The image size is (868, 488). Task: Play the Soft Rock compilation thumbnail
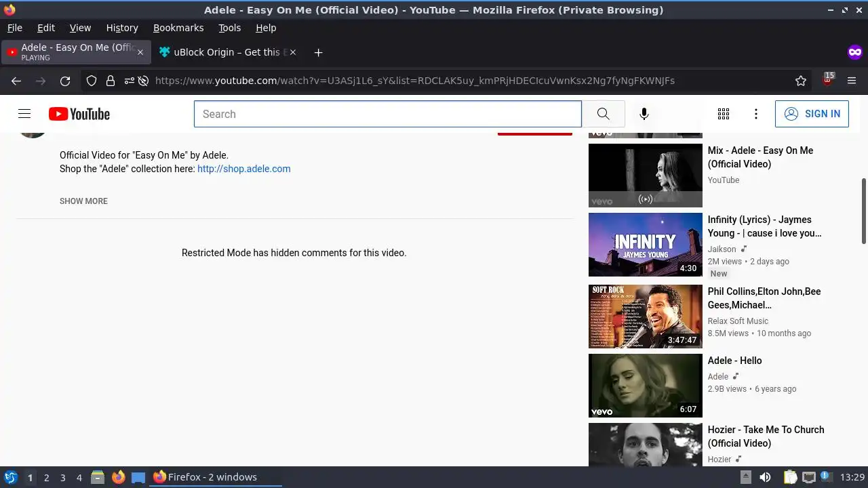tap(646, 317)
